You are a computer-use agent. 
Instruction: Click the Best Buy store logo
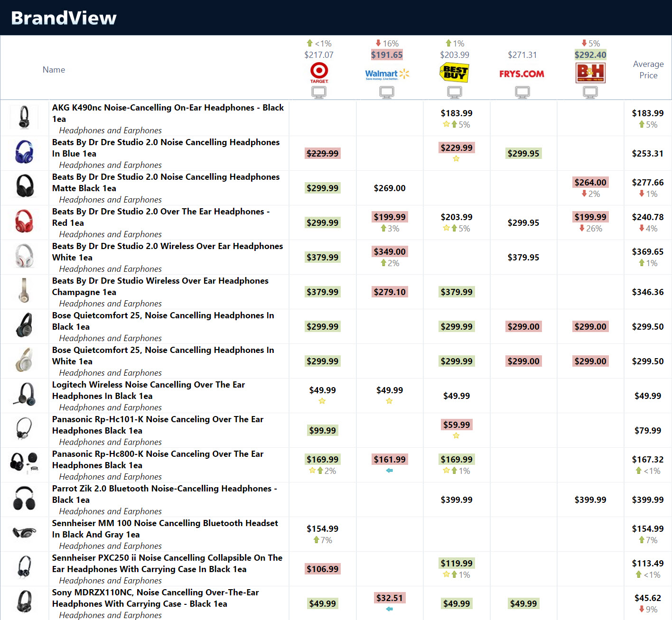click(454, 73)
